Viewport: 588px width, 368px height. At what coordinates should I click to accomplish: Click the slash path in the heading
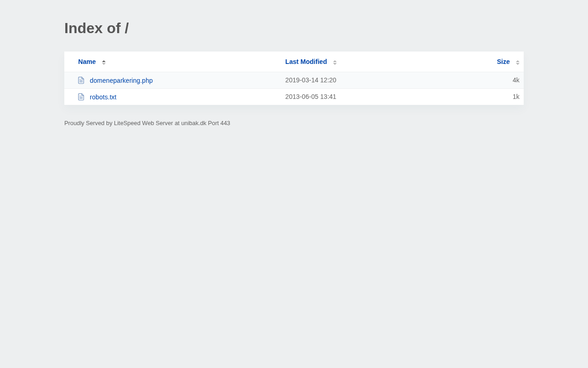pyautogui.click(x=127, y=28)
